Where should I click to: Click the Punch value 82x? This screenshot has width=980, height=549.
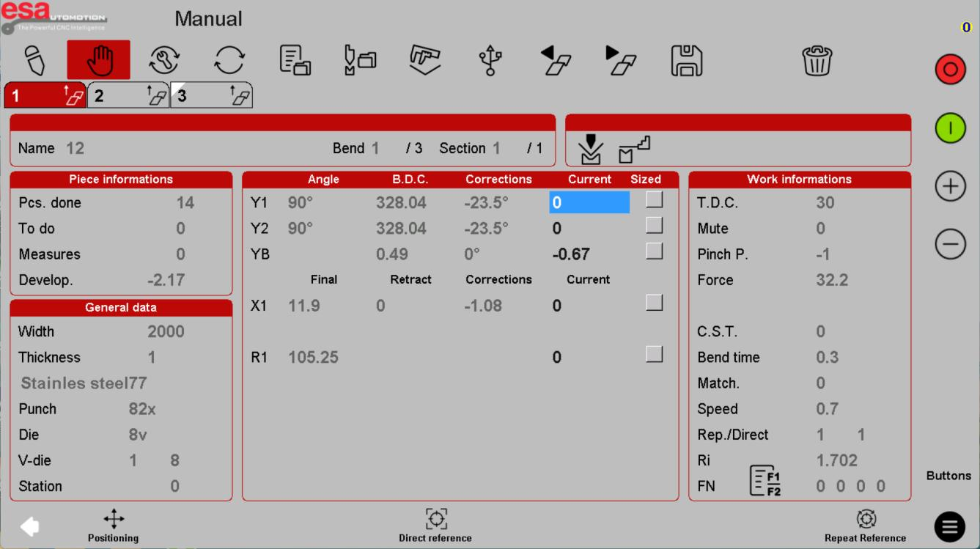point(142,409)
